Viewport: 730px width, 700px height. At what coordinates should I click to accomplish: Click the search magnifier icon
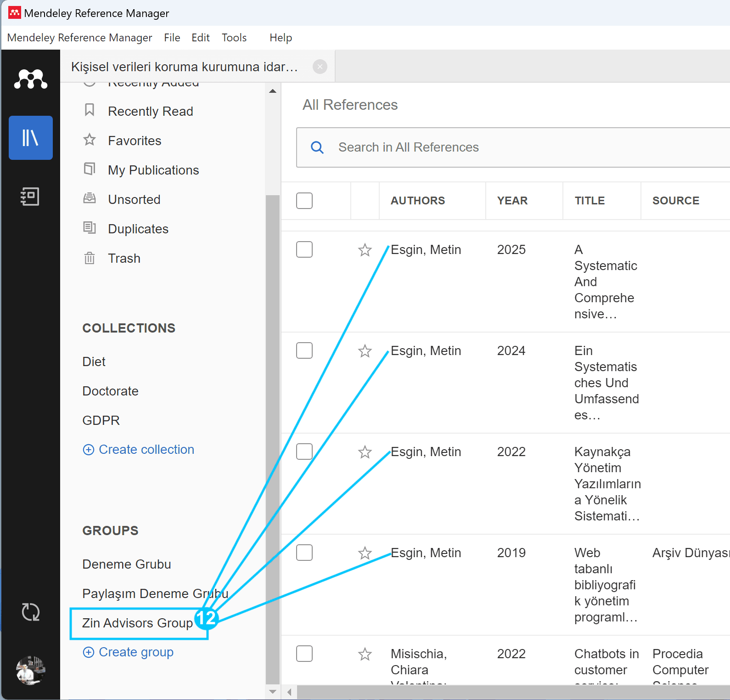(317, 147)
